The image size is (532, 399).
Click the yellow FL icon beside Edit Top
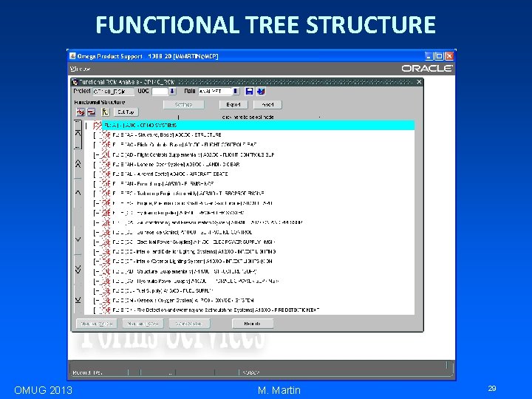[105, 112]
